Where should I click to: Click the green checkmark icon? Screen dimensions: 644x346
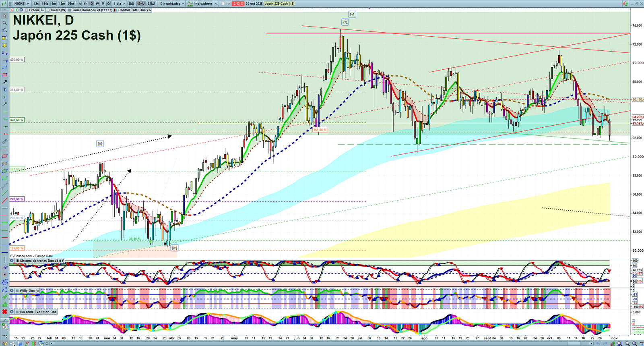click(x=4, y=297)
